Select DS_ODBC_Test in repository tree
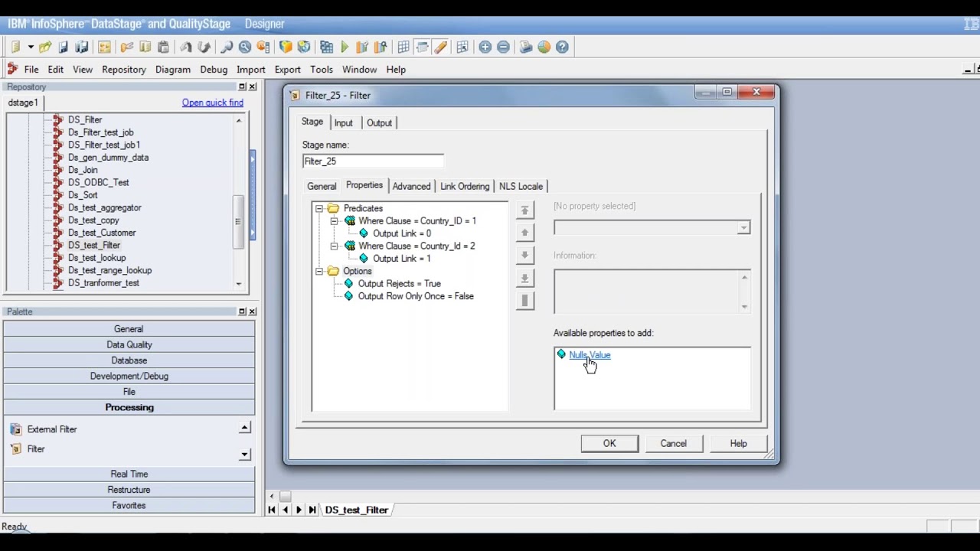This screenshot has width=980, height=551. coord(99,183)
